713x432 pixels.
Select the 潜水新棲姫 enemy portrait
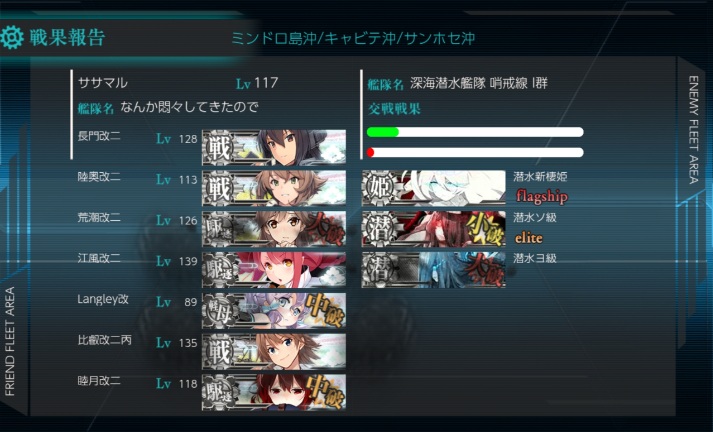434,188
